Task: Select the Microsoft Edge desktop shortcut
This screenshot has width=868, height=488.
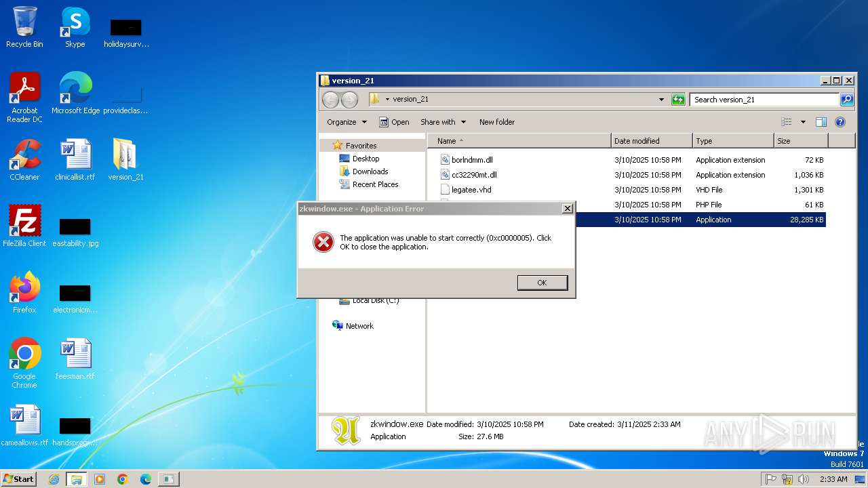Action: pyautogui.click(x=75, y=94)
